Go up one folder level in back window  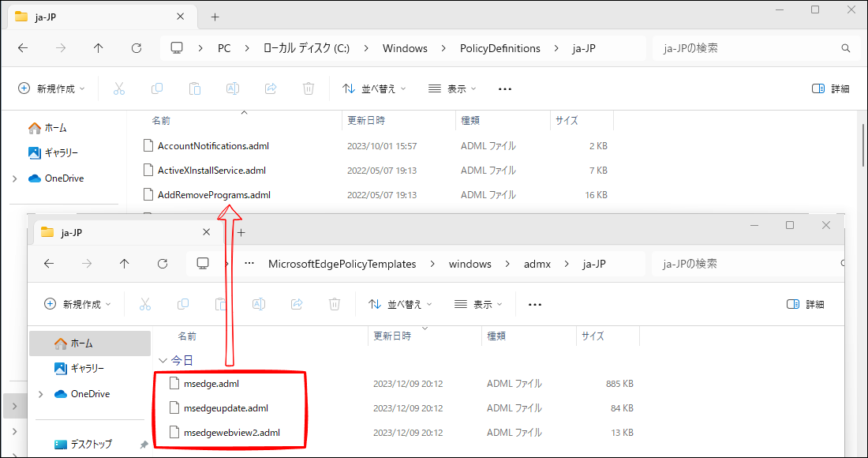(98, 48)
